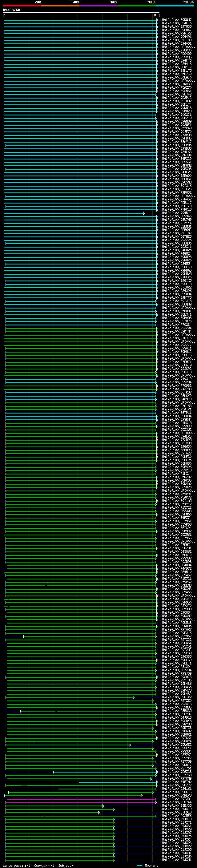The height and width of the screenshot is (868, 197).
Task: Open hit UniRef100_A9PIK2
Action: click(x=177, y=33)
